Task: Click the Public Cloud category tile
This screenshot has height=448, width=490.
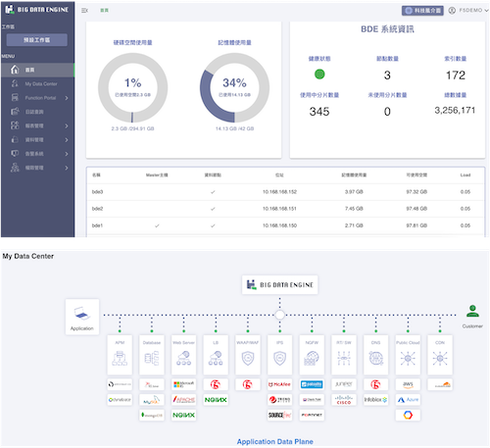Action: point(408,355)
